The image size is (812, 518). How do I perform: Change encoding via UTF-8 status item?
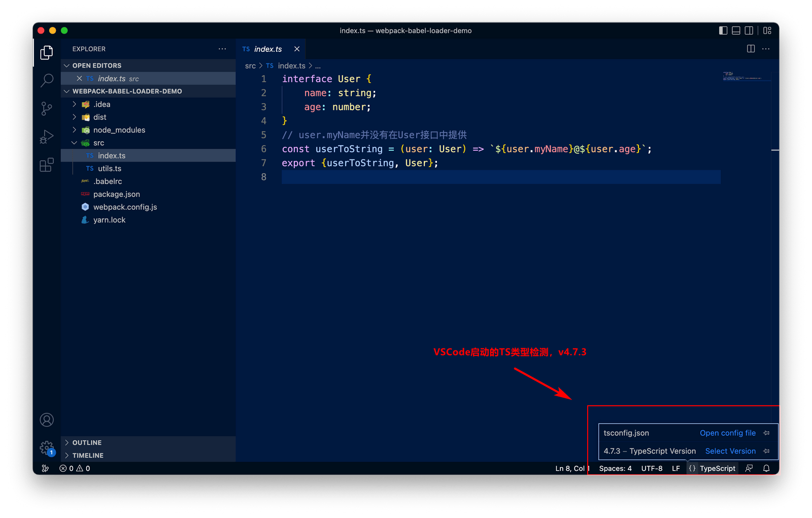652,468
